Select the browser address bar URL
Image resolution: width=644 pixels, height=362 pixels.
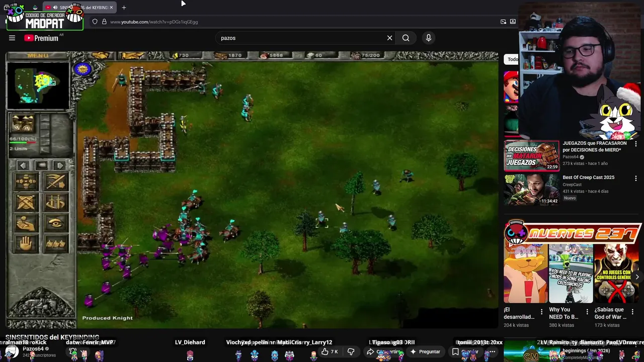(x=154, y=22)
